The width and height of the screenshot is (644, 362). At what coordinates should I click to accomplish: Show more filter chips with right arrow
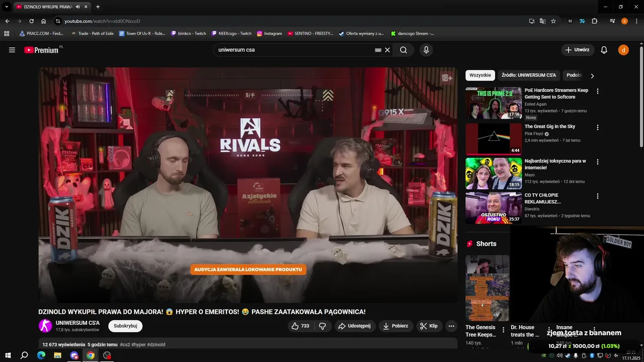(x=592, y=76)
